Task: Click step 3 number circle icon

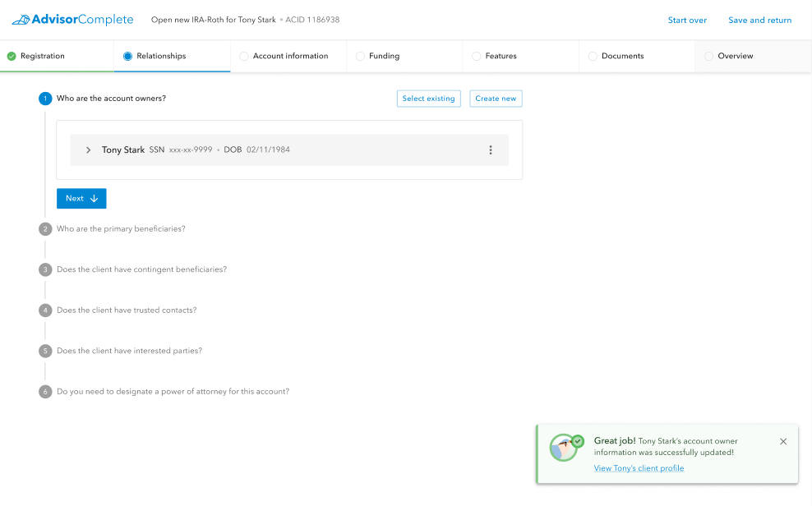Action: 45,269
